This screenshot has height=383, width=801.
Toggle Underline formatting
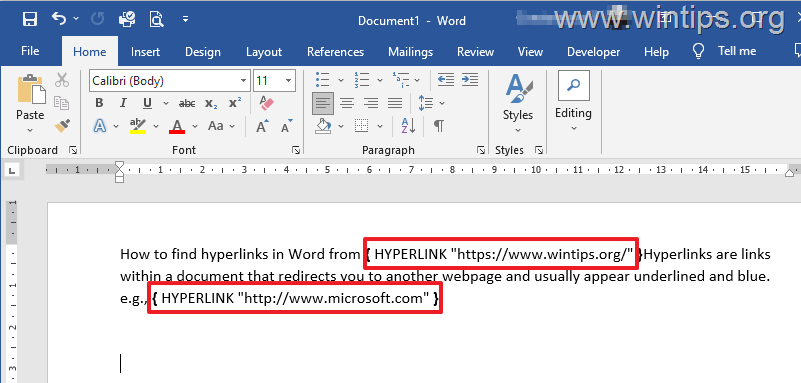click(x=148, y=103)
